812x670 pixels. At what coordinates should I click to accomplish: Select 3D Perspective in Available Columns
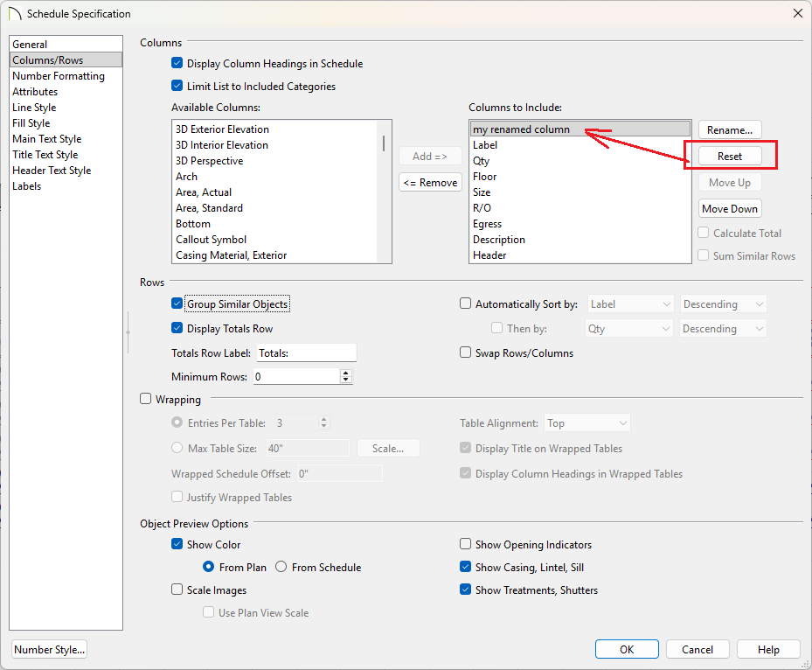(x=210, y=161)
